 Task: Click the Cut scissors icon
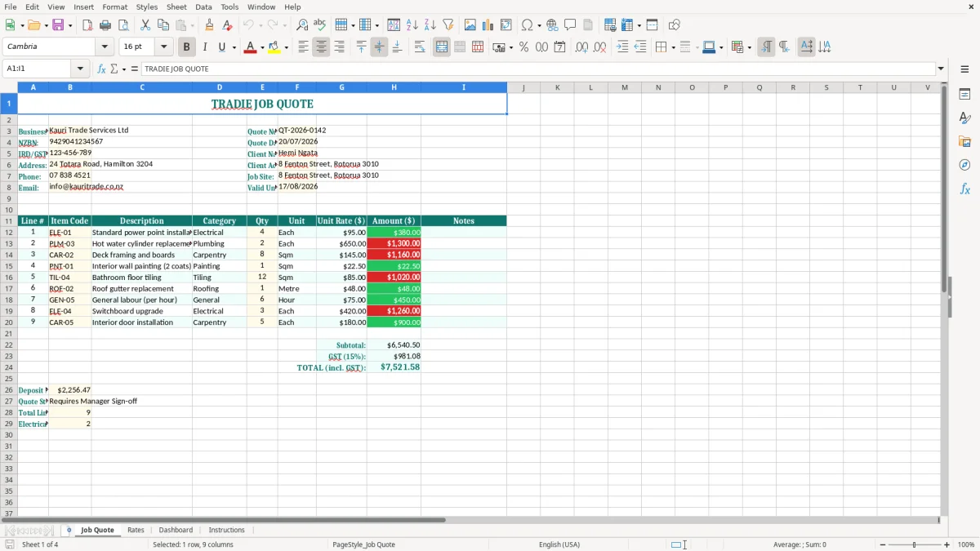click(x=145, y=25)
